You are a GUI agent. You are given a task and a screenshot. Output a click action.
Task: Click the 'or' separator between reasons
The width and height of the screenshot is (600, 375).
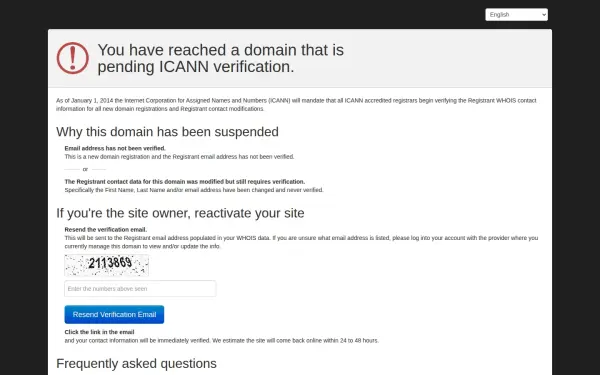85,169
